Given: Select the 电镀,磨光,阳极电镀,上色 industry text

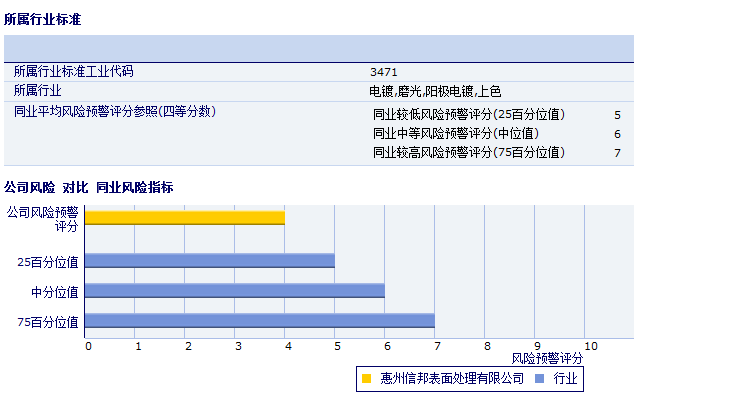Looking at the screenshot, I should [x=435, y=91].
